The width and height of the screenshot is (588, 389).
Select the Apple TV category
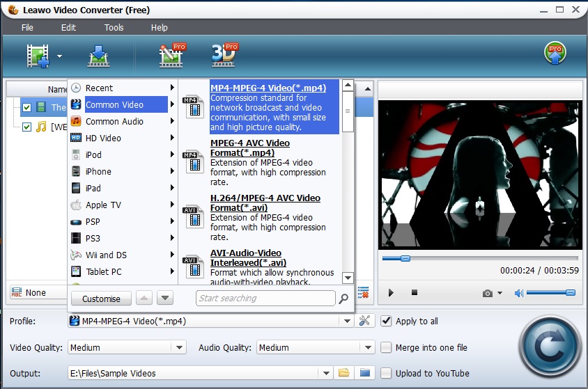[123, 205]
